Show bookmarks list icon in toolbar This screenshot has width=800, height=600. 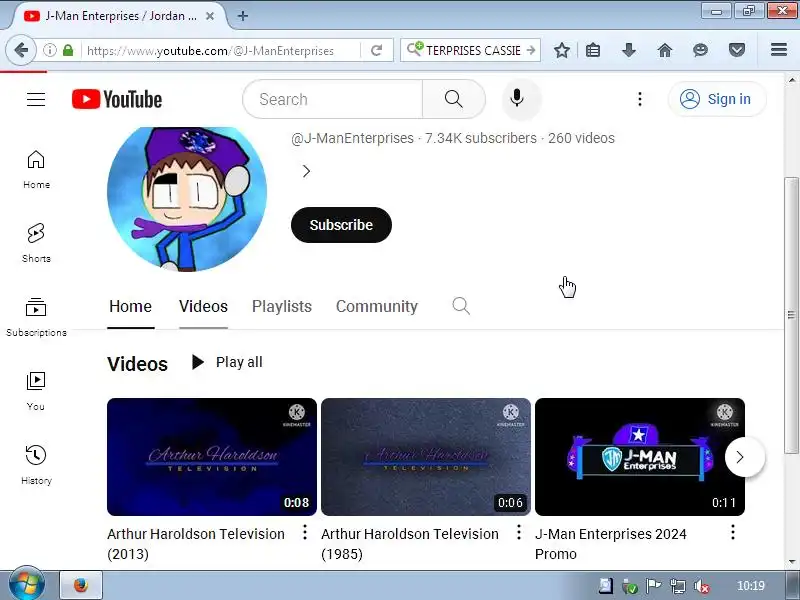593,51
